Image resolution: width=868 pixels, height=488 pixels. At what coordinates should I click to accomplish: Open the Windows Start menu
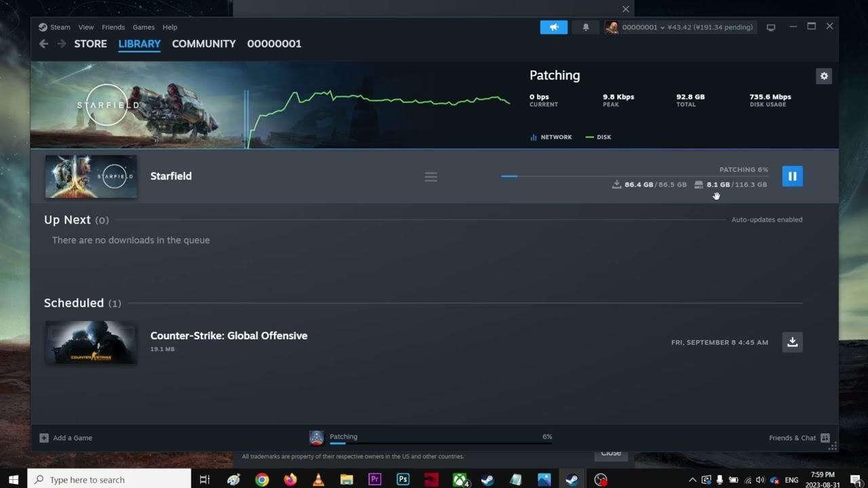(x=14, y=480)
